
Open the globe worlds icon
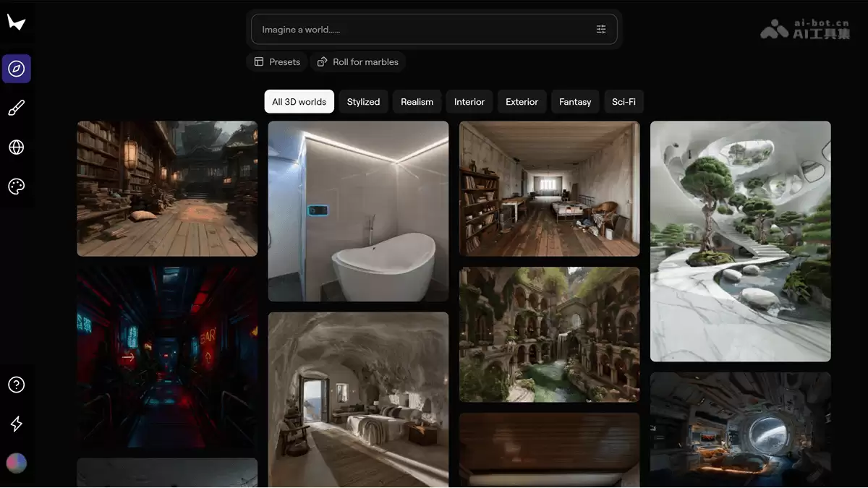click(16, 147)
